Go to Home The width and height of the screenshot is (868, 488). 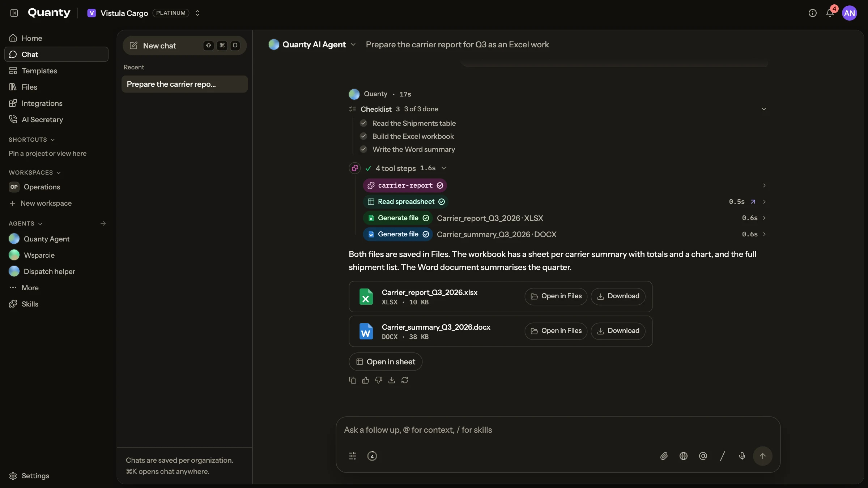coord(56,38)
